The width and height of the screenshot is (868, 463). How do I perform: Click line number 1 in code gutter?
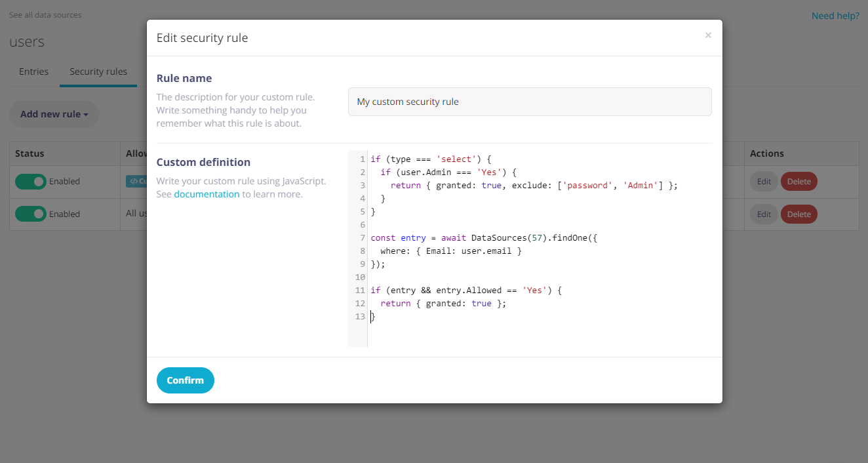[x=362, y=159]
